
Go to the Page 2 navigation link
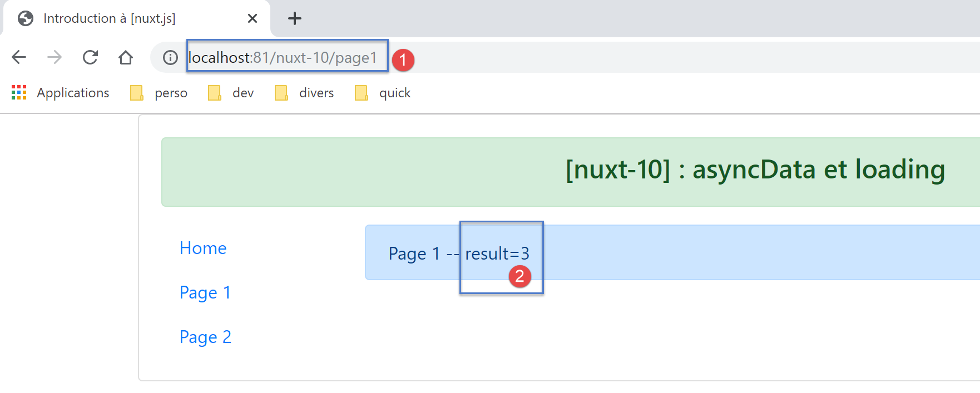(x=205, y=337)
